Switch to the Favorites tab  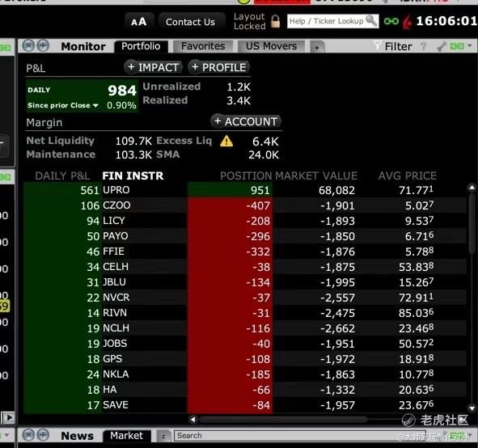(x=203, y=46)
